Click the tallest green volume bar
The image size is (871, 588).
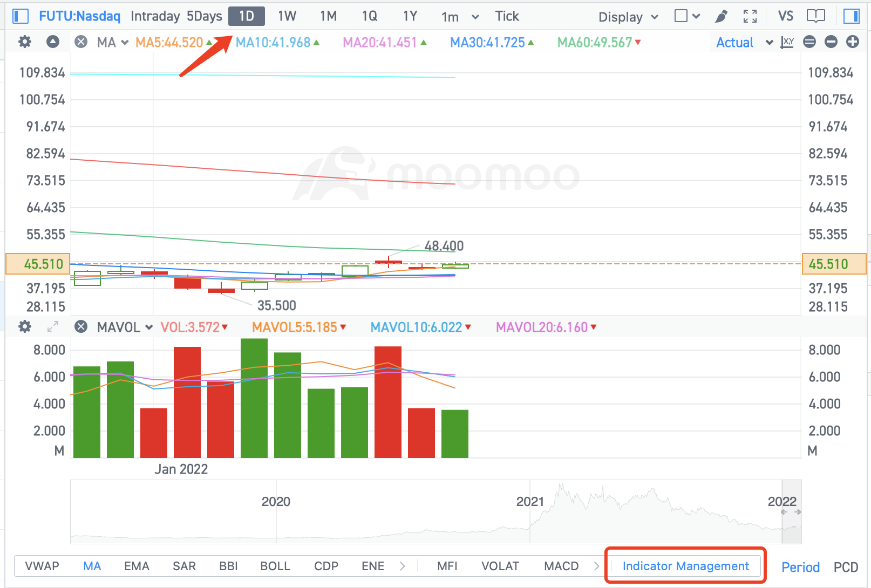coord(254,398)
